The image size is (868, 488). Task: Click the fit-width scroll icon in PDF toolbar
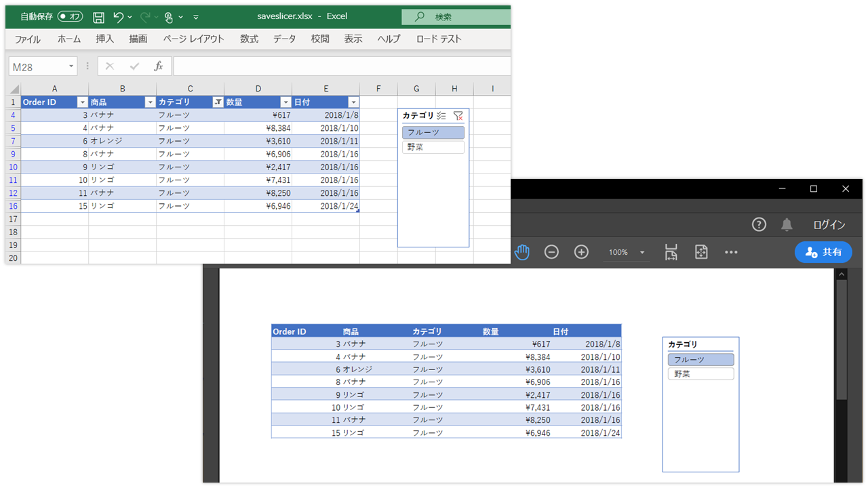click(671, 252)
